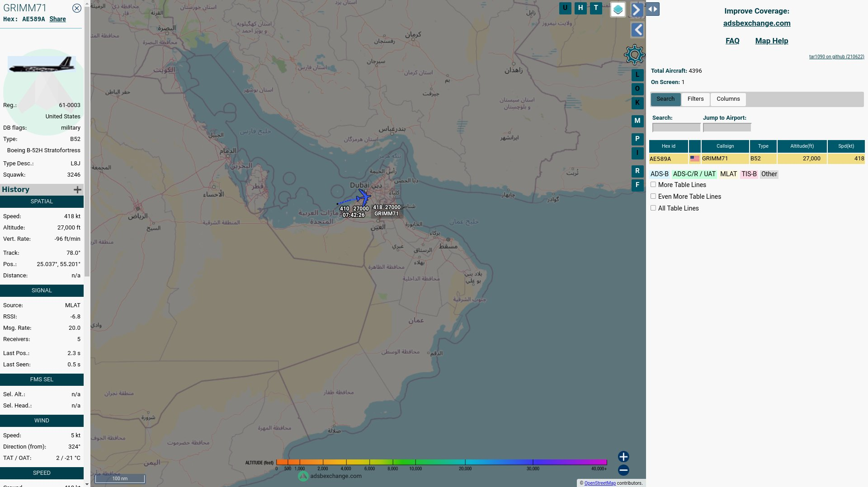Switch to the Search tab
868x487 pixels.
coord(665,99)
